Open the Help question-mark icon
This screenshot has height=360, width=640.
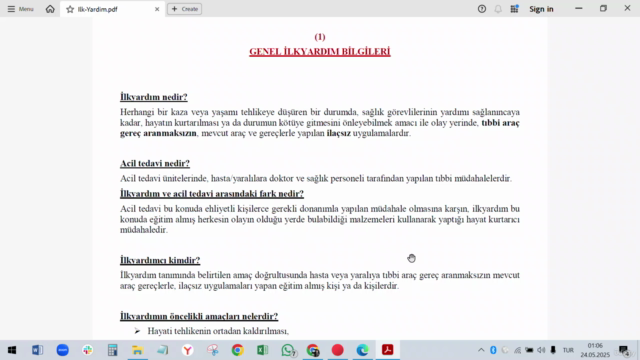pyautogui.click(x=482, y=9)
